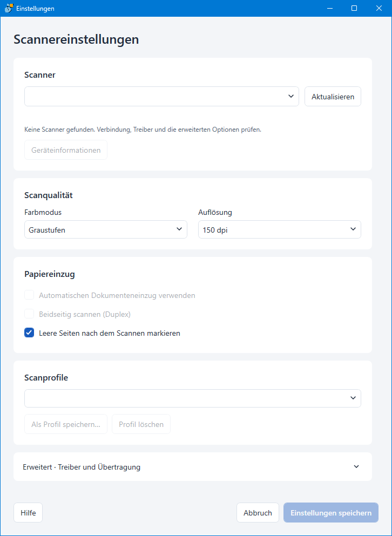
Task: Open the Scanprofile dropdown
Action: click(193, 398)
